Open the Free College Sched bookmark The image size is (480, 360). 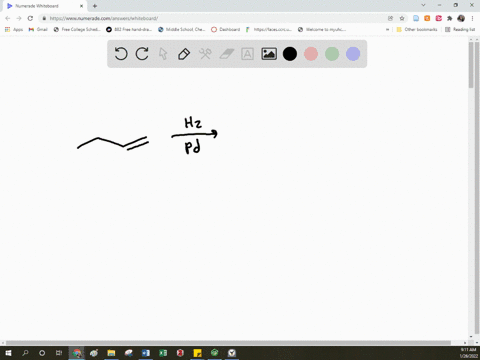(77, 29)
